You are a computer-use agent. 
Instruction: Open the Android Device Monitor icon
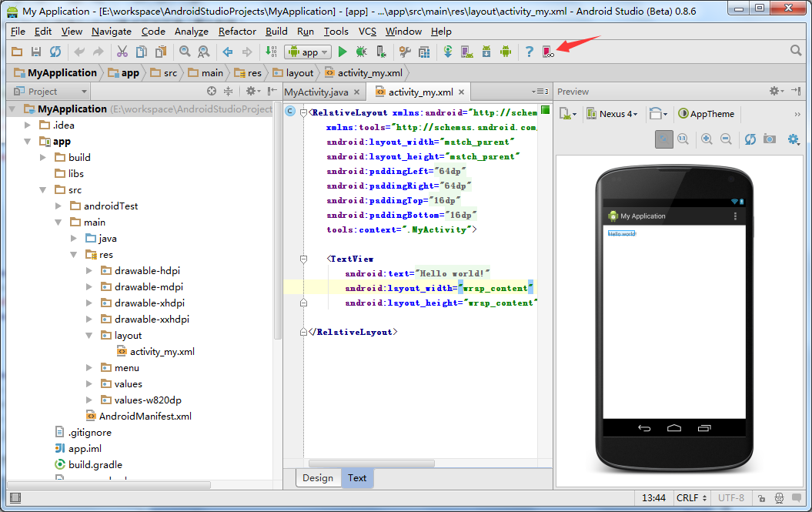[x=506, y=52]
